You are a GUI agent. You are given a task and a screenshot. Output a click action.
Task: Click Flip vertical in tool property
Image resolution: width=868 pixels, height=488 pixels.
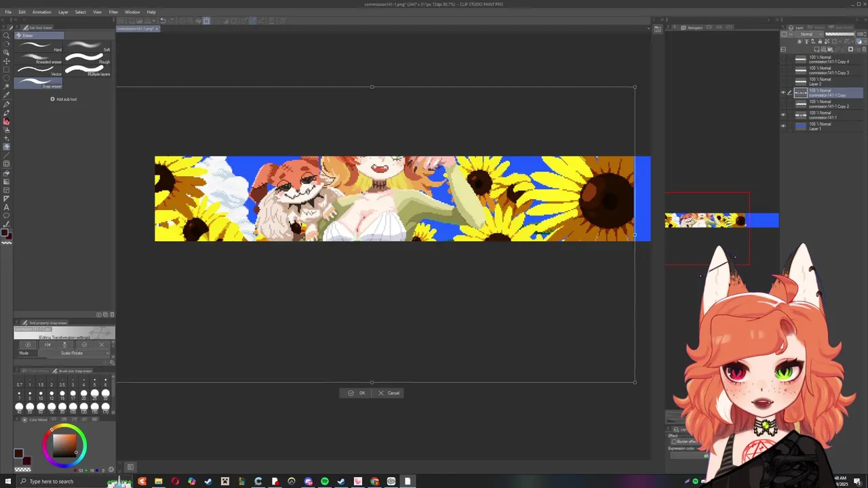(64, 344)
